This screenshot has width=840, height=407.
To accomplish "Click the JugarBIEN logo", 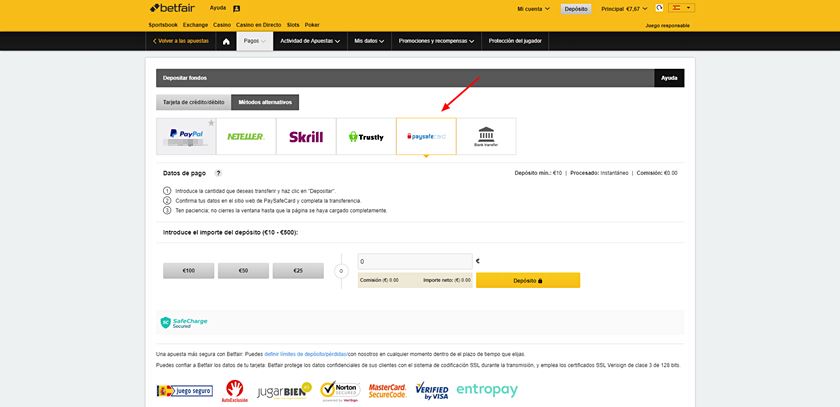I will pos(284,390).
